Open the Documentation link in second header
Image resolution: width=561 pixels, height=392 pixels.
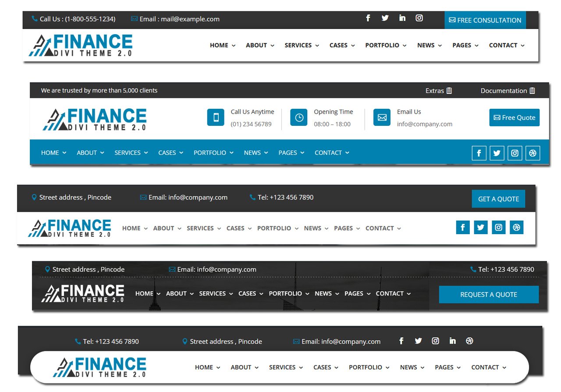pos(508,91)
